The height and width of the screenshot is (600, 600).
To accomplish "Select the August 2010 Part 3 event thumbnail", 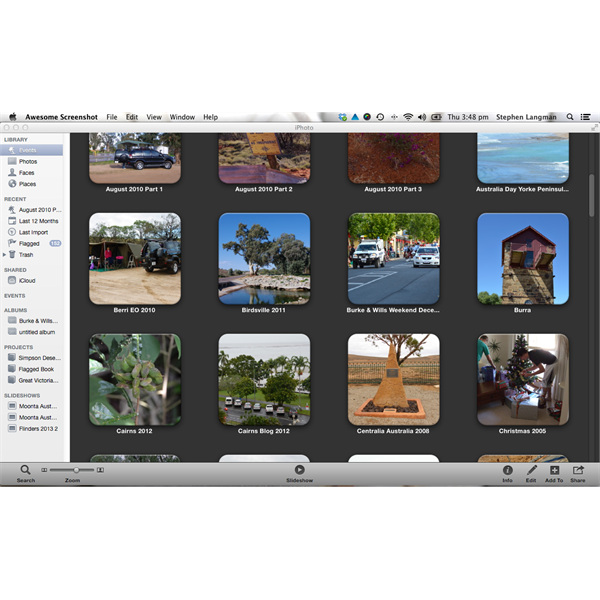I will pyautogui.click(x=393, y=158).
